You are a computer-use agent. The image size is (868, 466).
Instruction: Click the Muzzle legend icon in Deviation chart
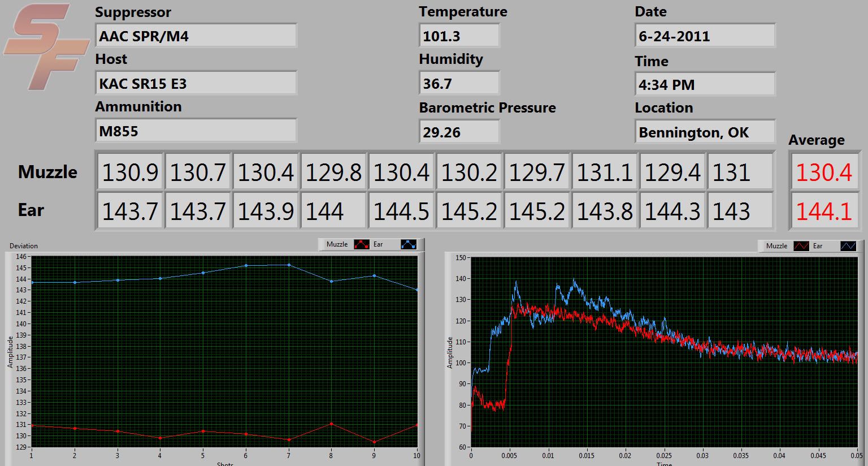(361, 244)
